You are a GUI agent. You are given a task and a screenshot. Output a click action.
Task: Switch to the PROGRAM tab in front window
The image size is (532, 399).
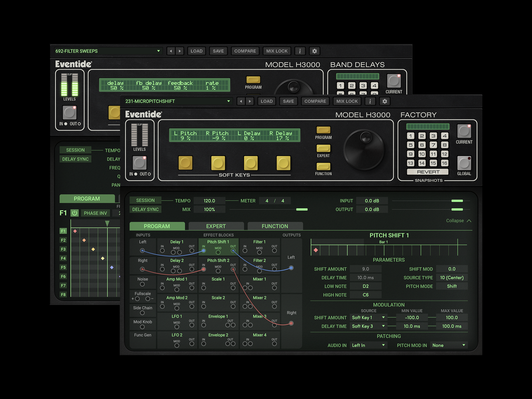click(x=157, y=226)
